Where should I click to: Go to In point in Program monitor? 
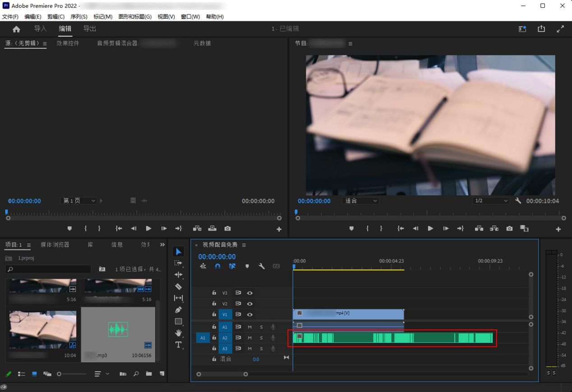(401, 229)
